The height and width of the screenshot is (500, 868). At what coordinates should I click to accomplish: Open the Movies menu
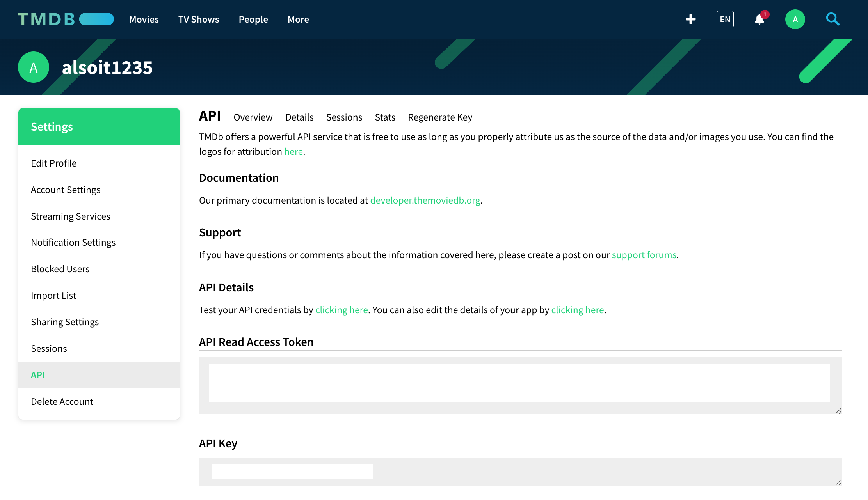pyautogui.click(x=144, y=19)
